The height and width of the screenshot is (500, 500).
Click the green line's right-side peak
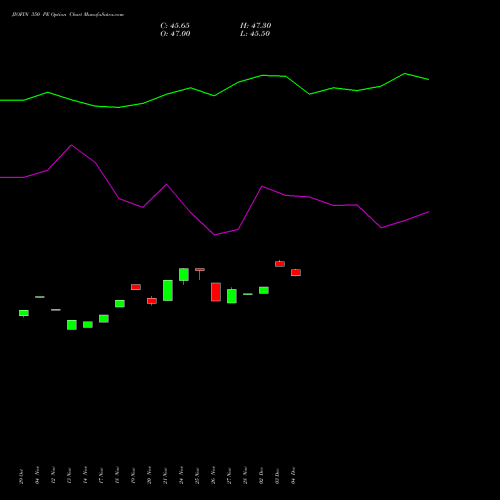[x=405, y=74]
